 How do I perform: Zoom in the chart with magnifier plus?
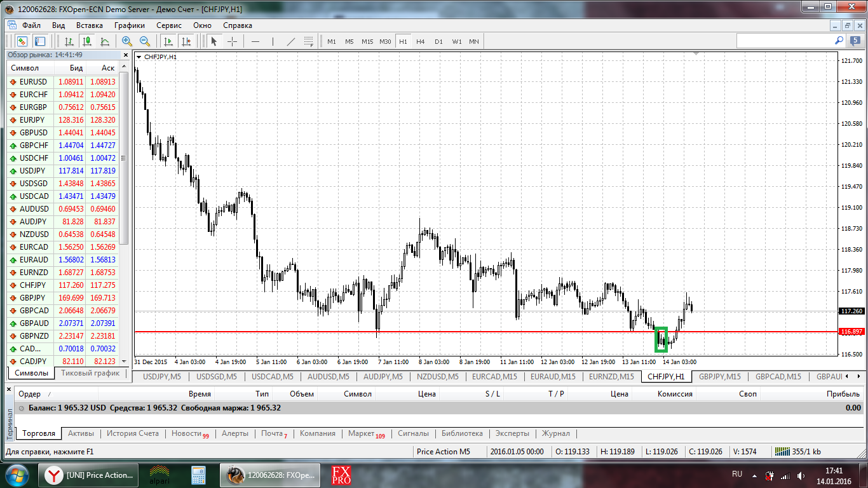(127, 41)
